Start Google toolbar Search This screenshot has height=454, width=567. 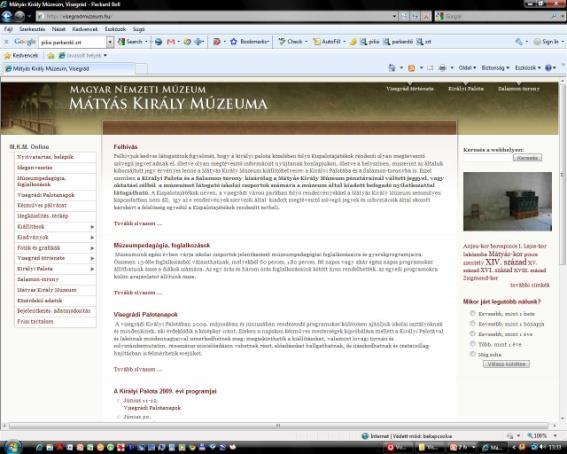coord(131,42)
